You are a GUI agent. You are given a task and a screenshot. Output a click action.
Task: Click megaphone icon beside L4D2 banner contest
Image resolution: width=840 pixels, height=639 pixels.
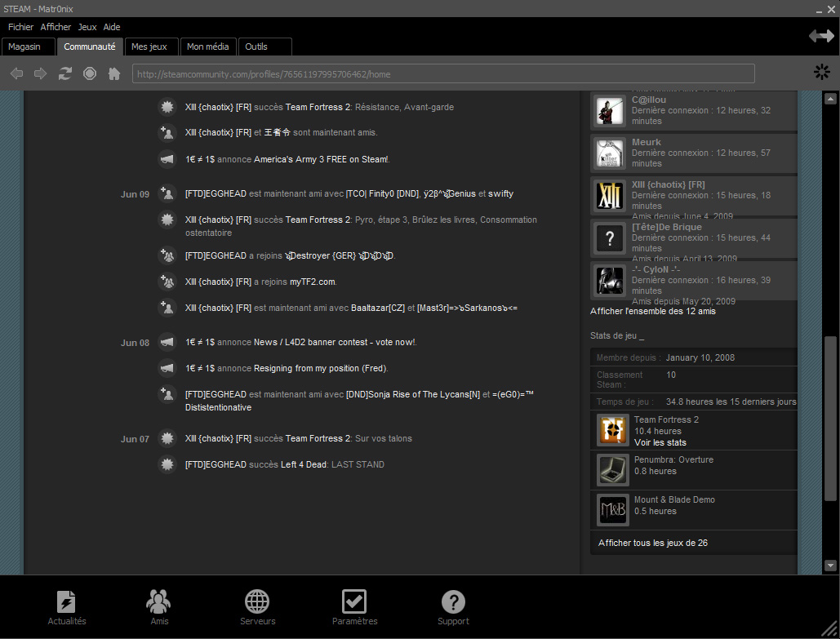coord(167,342)
